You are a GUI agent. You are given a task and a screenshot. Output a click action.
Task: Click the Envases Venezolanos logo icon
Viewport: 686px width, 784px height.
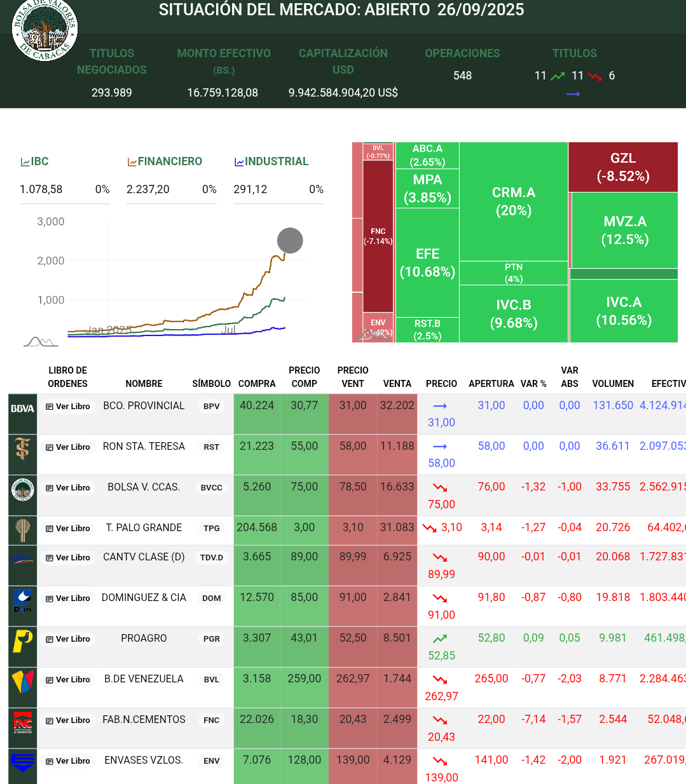coord(22,762)
